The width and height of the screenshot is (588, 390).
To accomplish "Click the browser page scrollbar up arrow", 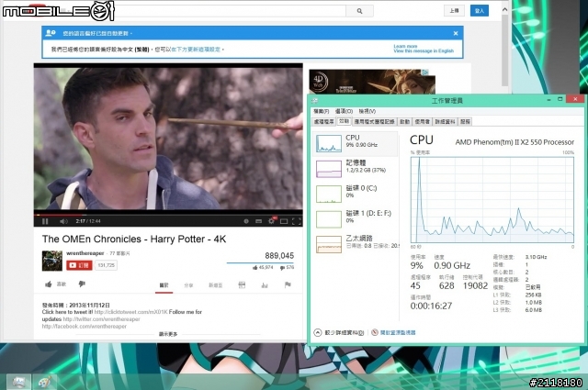I will [x=504, y=9].
